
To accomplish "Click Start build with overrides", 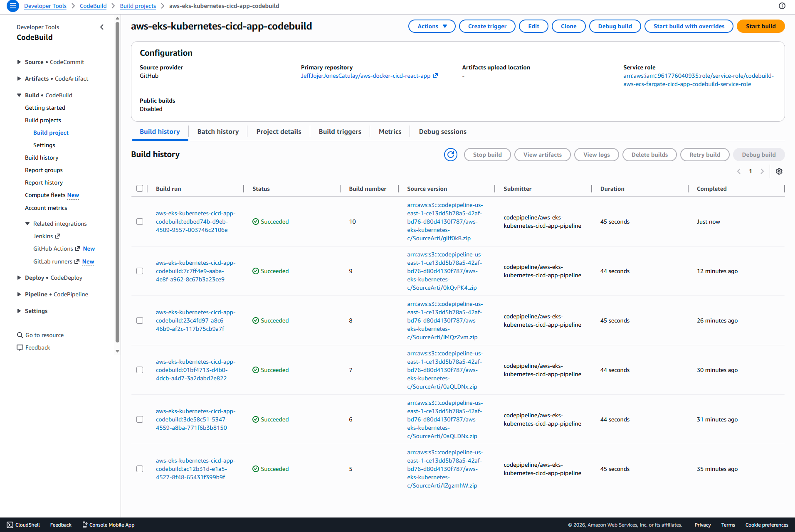I will click(x=689, y=26).
